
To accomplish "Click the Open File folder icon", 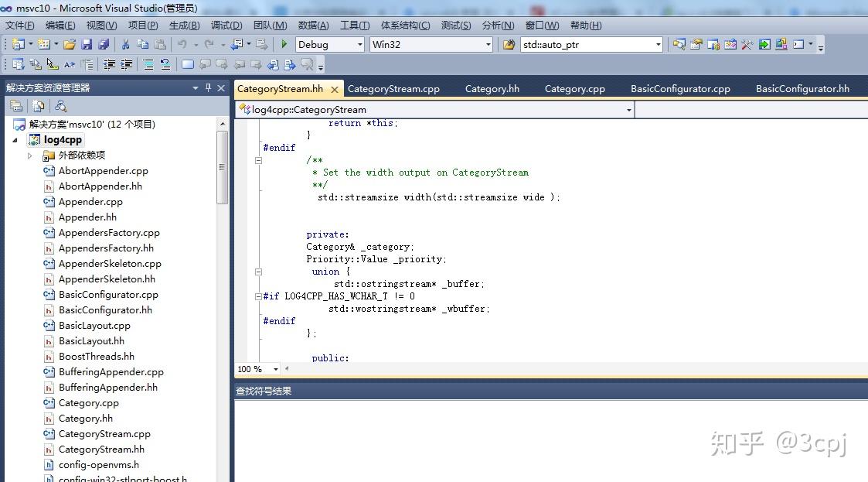I will (x=70, y=45).
